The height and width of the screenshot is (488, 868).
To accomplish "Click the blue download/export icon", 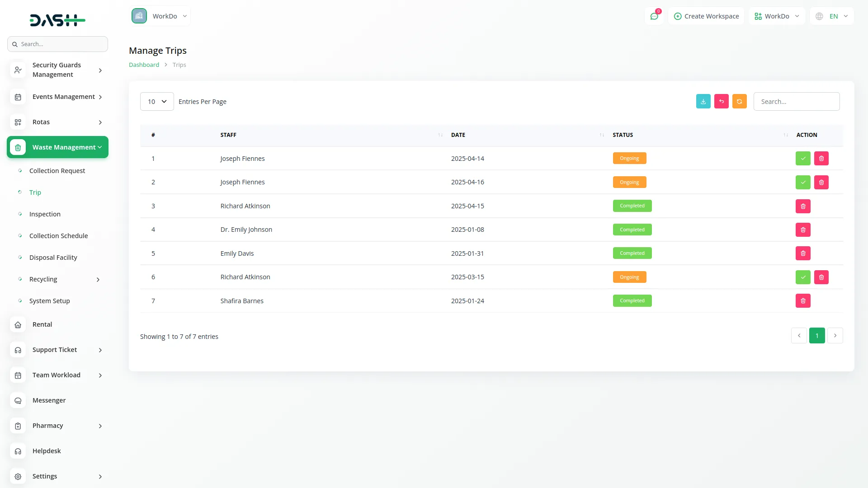I will 703,102.
